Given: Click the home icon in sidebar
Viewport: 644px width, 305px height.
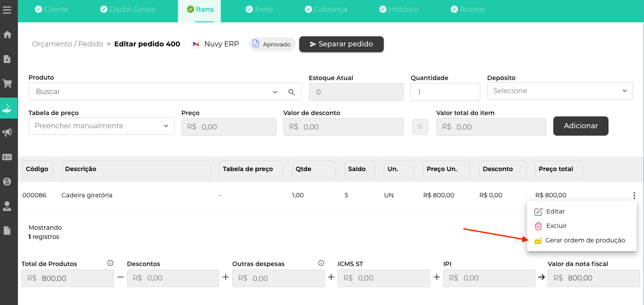Looking at the screenshot, I should tap(7, 35).
